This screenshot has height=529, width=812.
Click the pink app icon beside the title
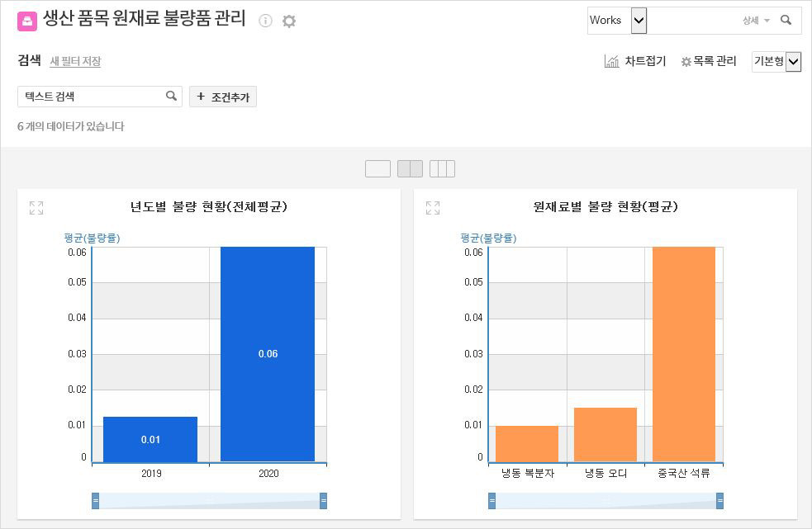click(27, 21)
